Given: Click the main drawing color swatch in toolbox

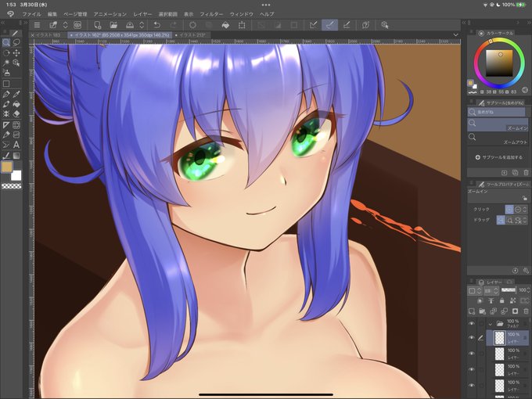Looking at the screenshot, I should tap(7, 167).
